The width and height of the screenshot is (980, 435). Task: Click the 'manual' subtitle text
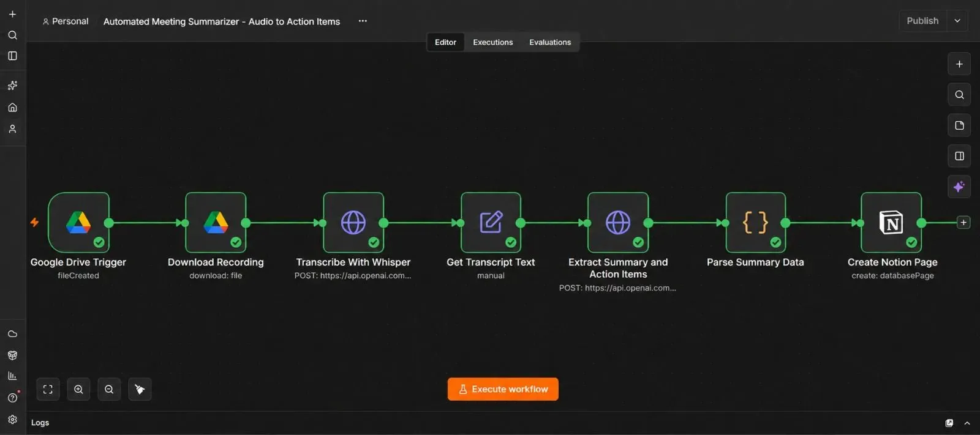click(x=491, y=276)
